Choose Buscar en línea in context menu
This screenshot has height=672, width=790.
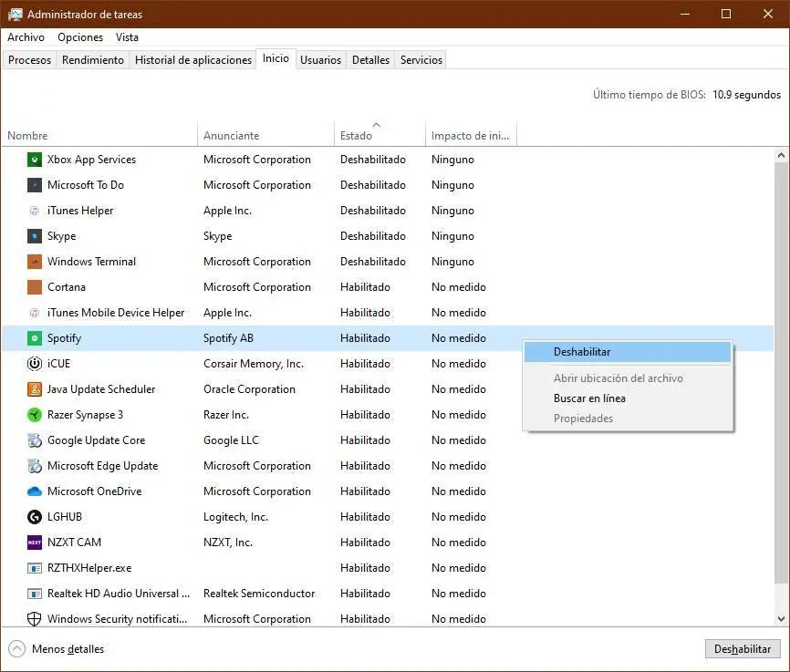pos(628,398)
